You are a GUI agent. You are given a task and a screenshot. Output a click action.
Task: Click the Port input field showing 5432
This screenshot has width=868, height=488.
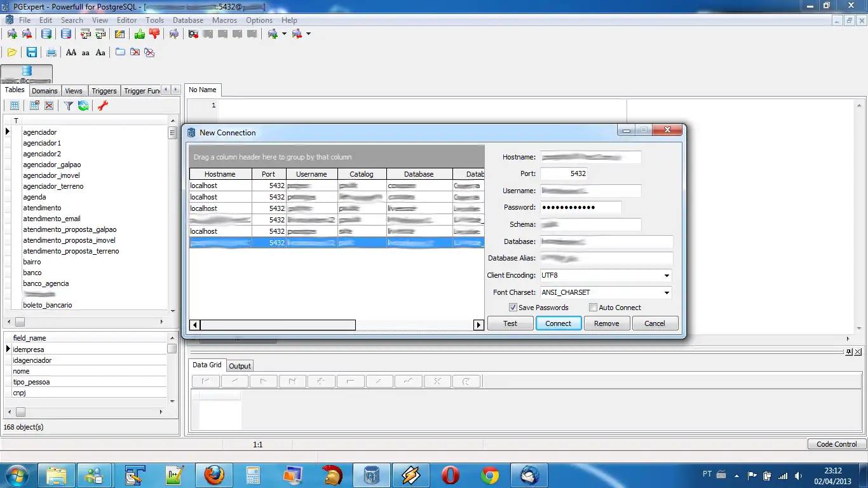(564, 173)
